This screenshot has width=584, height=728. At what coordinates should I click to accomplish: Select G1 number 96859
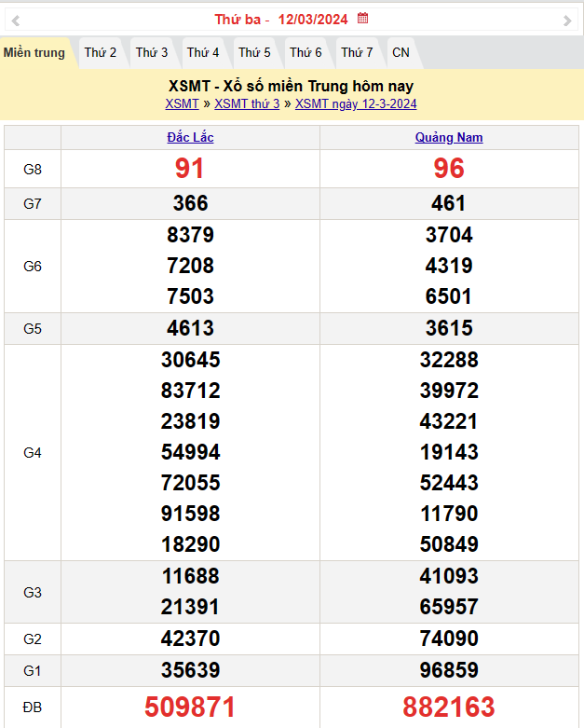click(x=449, y=670)
